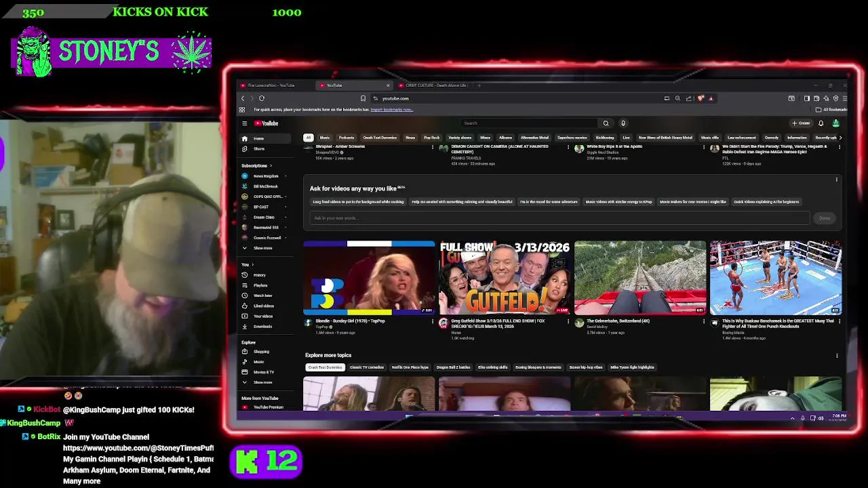Select the Music filter chip
868x488 pixels.
[x=325, y=138]
